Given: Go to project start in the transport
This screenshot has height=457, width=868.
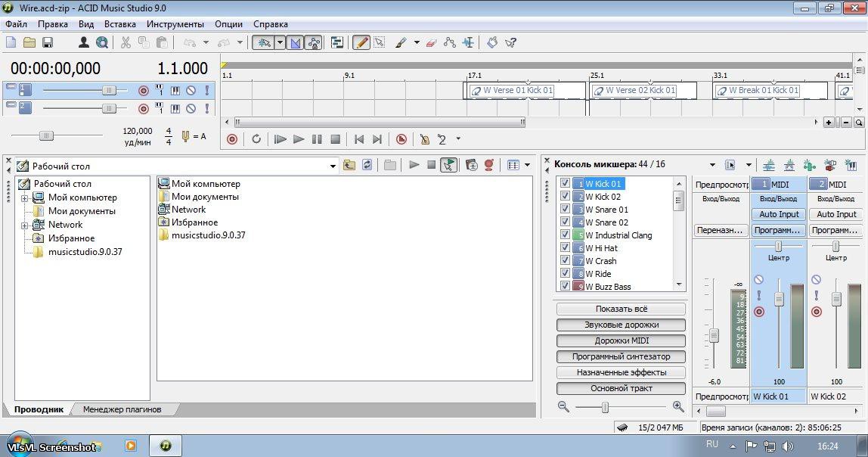Looking at the screenshot, I should (x=358, y=139).
